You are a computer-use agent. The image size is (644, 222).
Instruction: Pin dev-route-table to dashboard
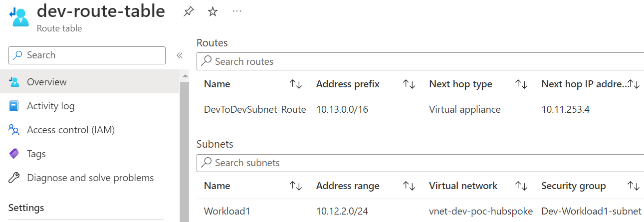tap(188, 11)
